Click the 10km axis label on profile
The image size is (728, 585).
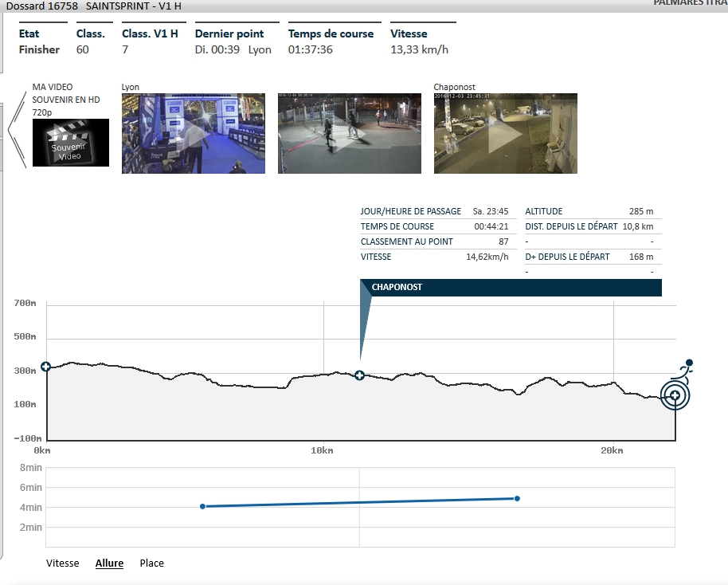pyautogui.click(x=322, y=450)
